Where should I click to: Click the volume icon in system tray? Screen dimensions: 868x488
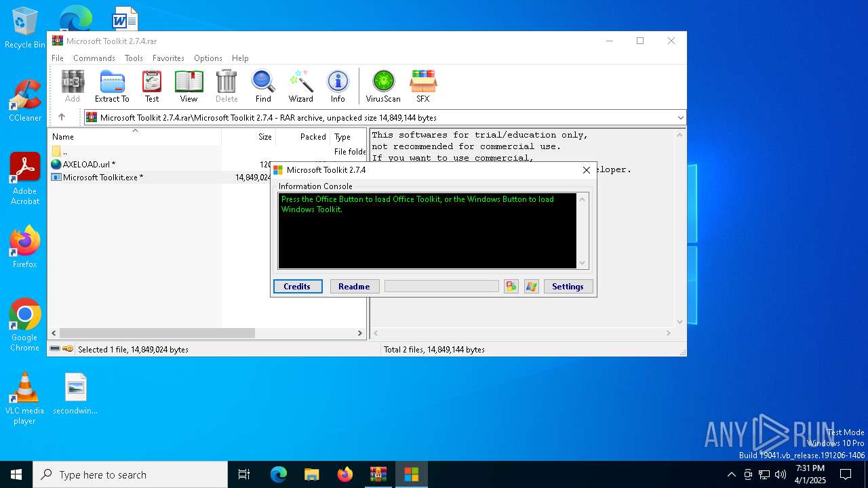tap(781, 474)
